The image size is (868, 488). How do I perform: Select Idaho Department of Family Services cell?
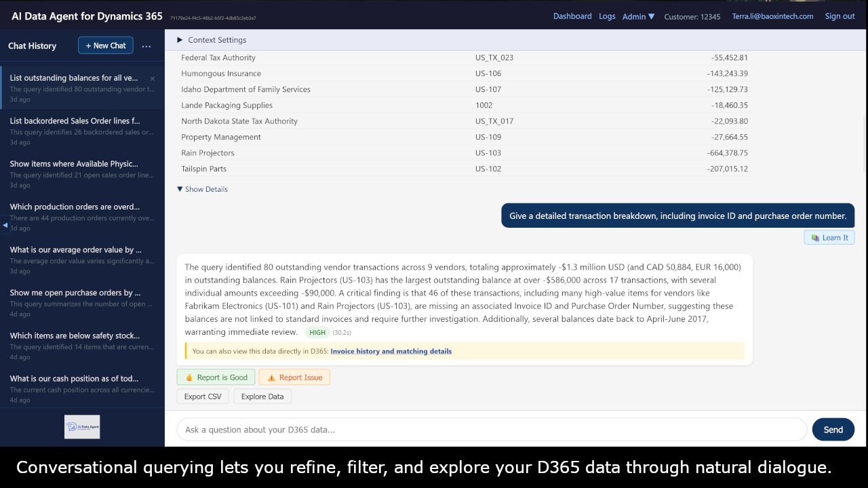pyautogui.click(x=245, y=89)
